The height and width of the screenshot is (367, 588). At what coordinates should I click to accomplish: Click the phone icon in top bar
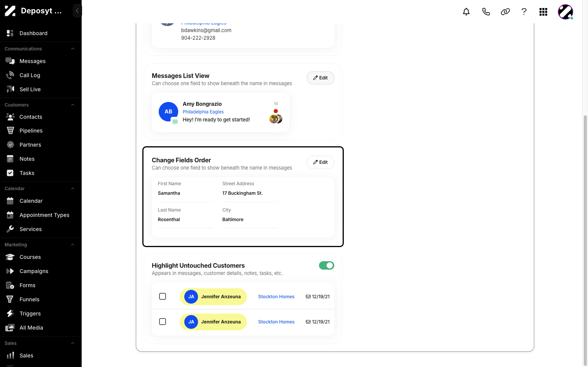(486, 12)
